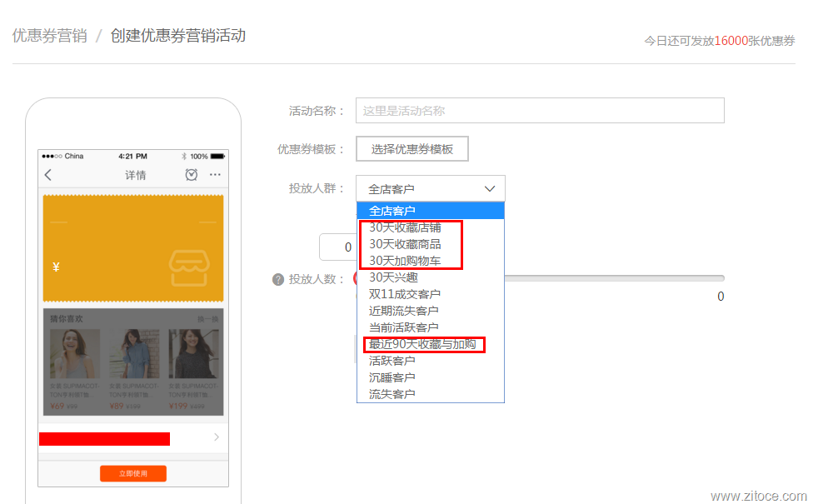Image resolution: width=813 pixels, height=504 pixels.
Task: Click the ¥ symbol on the coupon
Action: pos(56,267)
